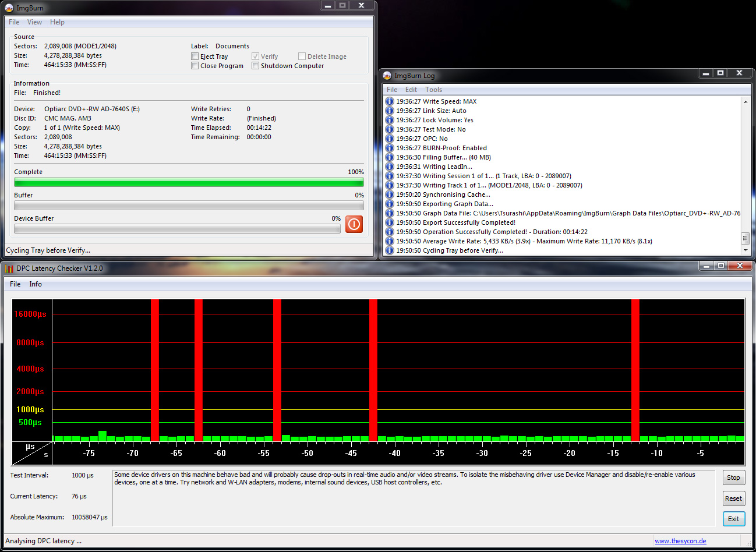This screenshot has height=552, width=756.
Task: Enable the Eject Tray checkbox
Action: coord(195,56)
